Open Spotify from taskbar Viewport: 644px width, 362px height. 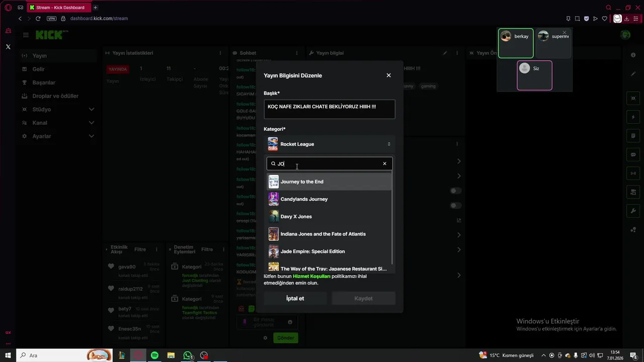point(154,355)
